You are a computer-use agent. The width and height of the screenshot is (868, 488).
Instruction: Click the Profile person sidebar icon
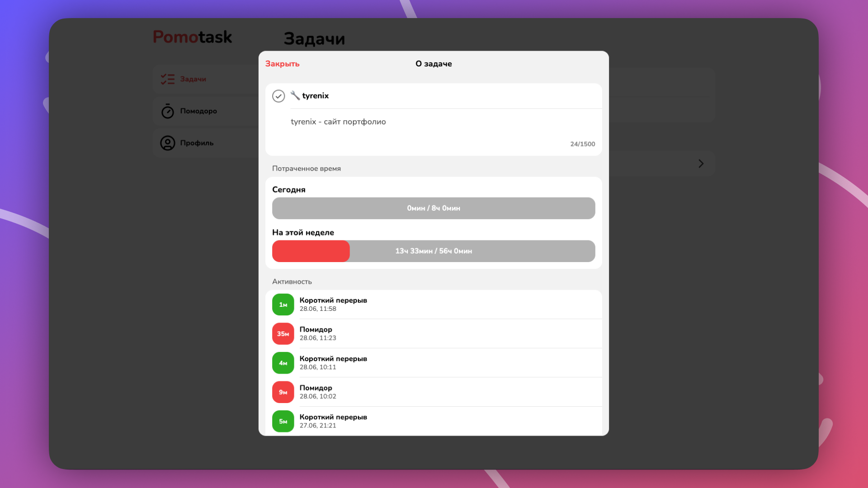[167, 143]
